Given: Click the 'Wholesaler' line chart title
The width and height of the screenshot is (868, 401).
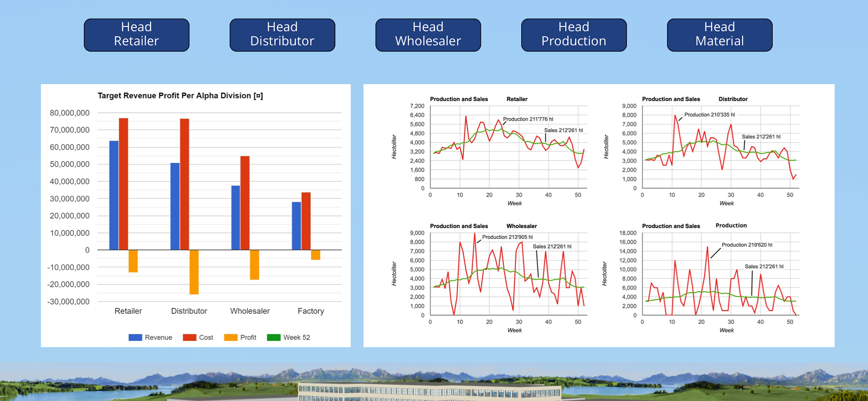Looking at the screenshot, I should pos(521,226).
